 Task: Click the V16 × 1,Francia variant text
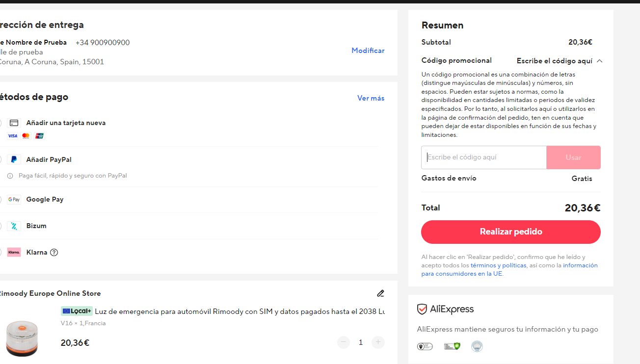pos(83,323)
